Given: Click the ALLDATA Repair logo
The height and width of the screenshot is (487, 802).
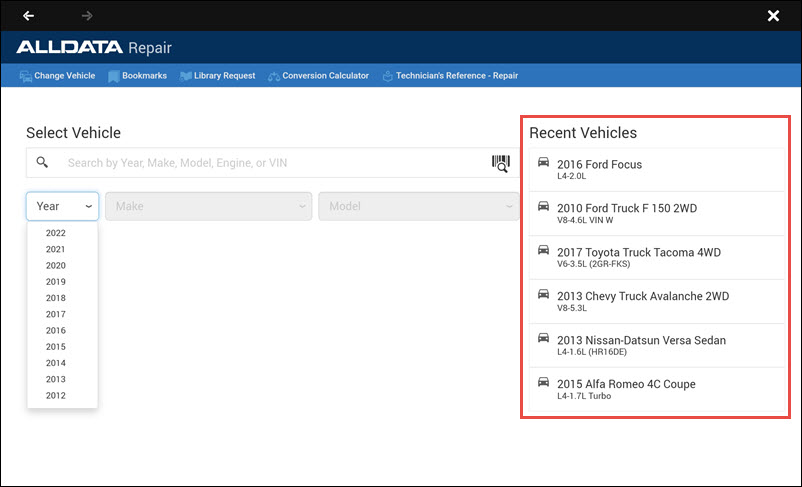Looking at the screenshot, I should [x=94, y=48].
